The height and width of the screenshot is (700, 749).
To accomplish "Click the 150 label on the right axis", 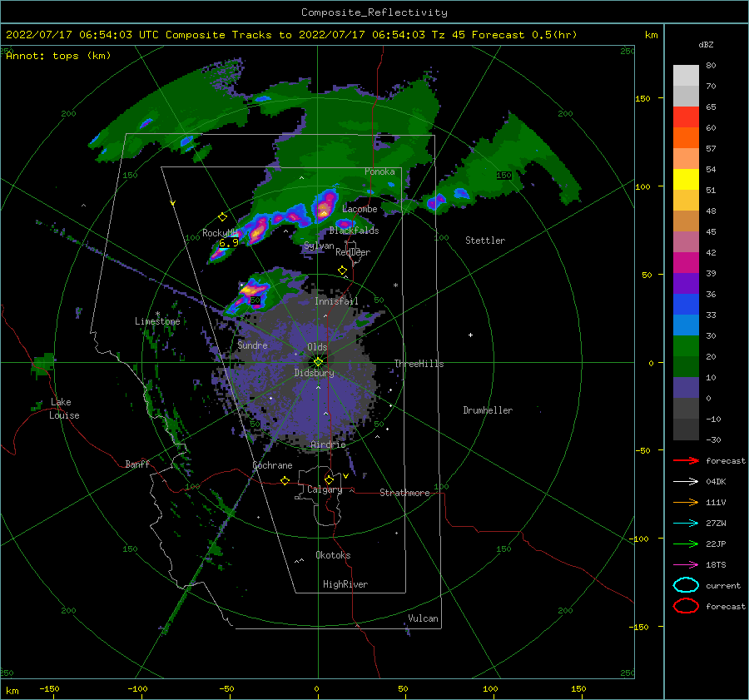I will coord(642,98).
